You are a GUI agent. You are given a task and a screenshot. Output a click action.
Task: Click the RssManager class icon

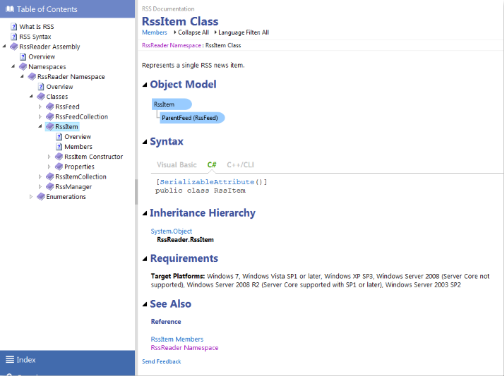click(50, 187)
